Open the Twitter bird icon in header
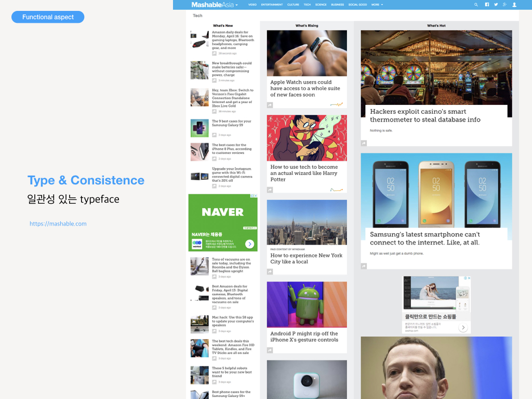This screenshot has width=532, height=399. pos(496,5)
